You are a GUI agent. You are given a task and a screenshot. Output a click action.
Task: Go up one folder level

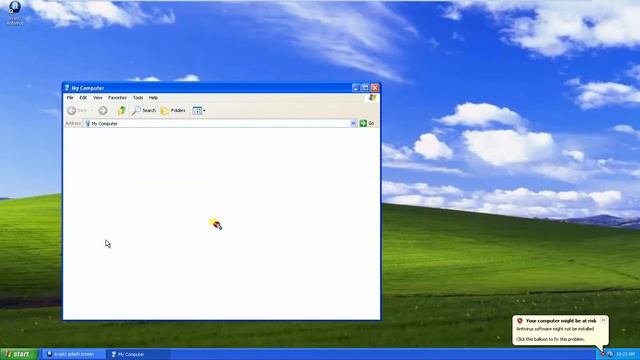122,111
